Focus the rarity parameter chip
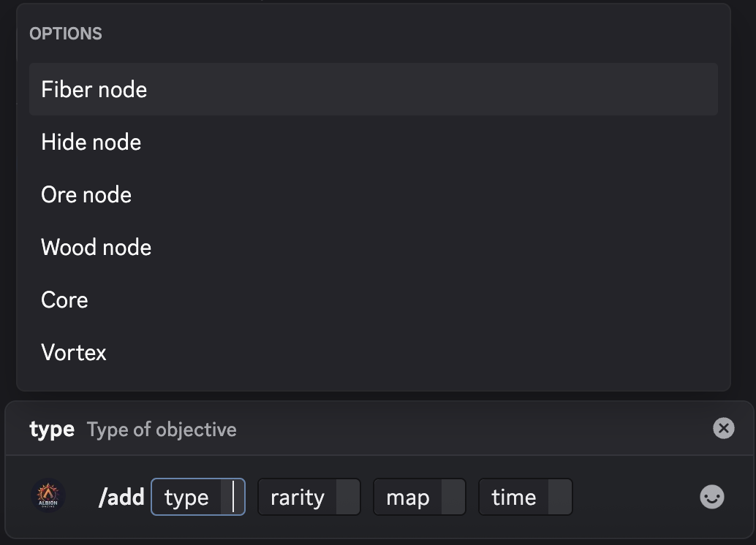Image resolution: width=756 pixels, height=545 pixels. [x=298, y=498]
